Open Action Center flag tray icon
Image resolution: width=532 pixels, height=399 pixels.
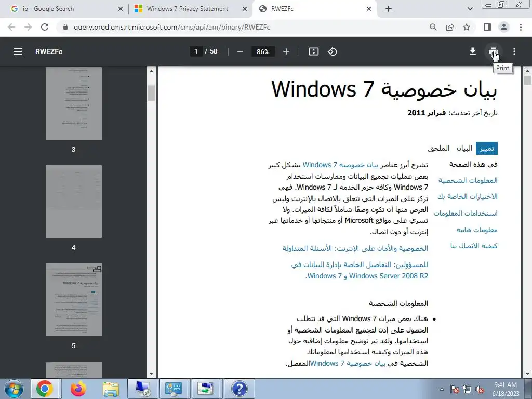tap(455, 390)
